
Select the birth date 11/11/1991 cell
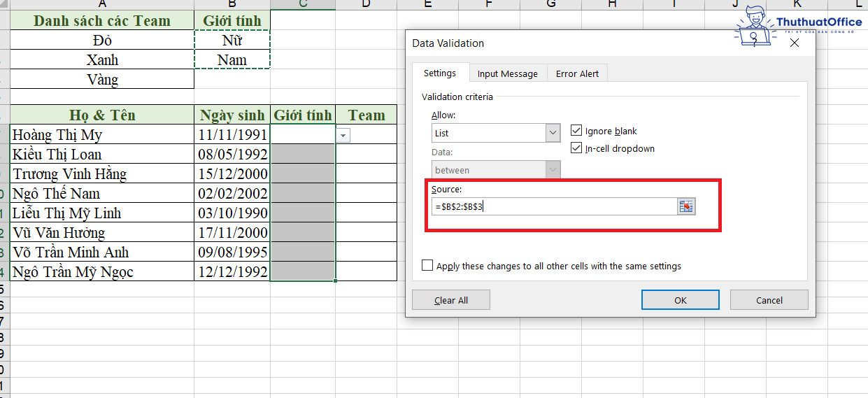(232, 134)
